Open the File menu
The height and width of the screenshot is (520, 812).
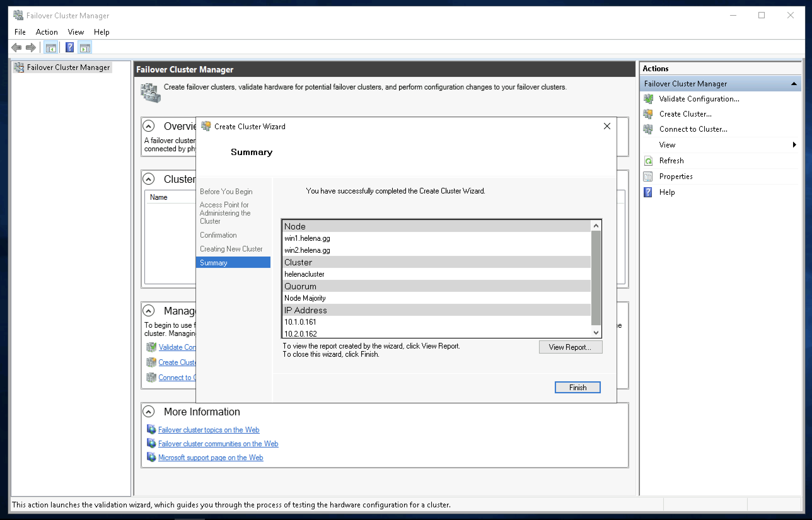pos(20,32)
